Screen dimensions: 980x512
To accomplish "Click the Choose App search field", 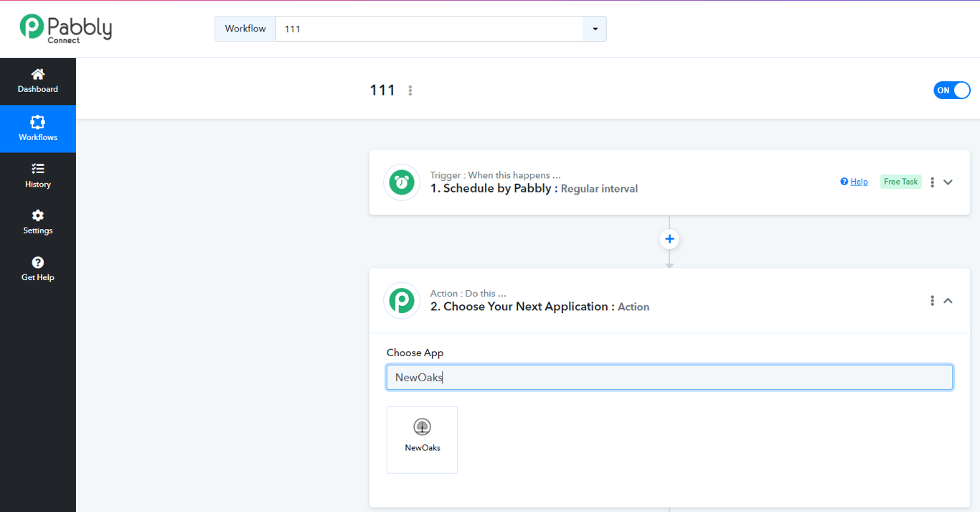I will click(x=669, y=378).
